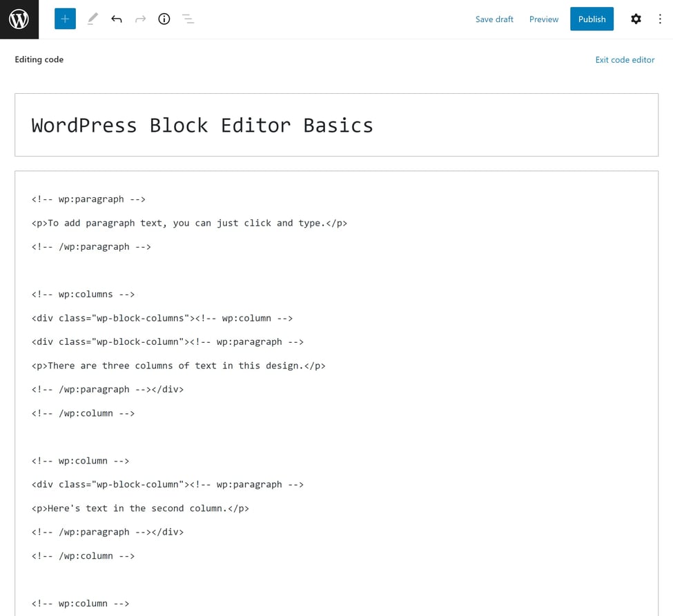Open the three-dot options menu
The image size is (673, 616).
(x=660, y=19)
